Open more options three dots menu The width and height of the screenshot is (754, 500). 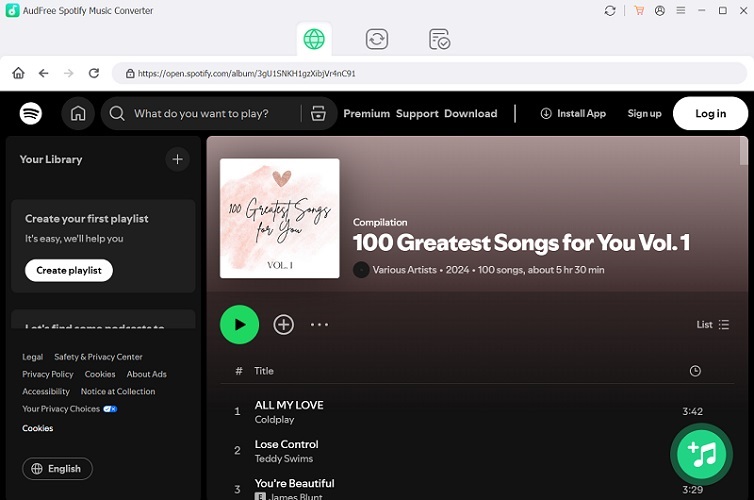(319, 325)
